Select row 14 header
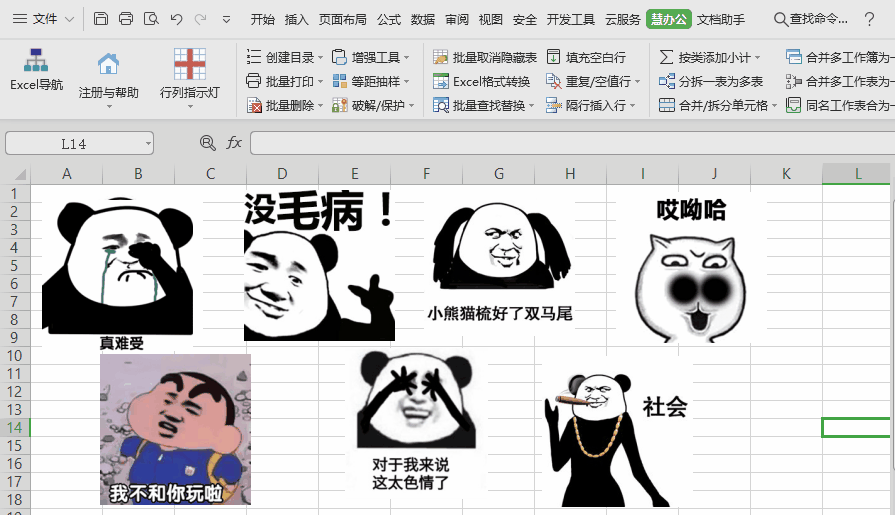This screenshot has height=515, width=895. (15, 427)
